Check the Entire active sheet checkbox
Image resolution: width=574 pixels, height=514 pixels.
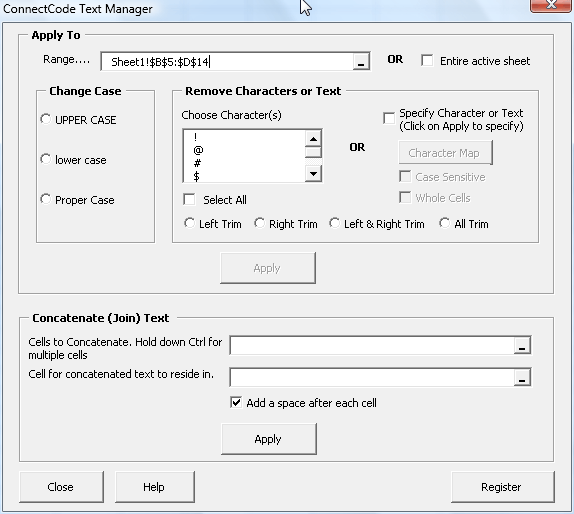point(427,60)
